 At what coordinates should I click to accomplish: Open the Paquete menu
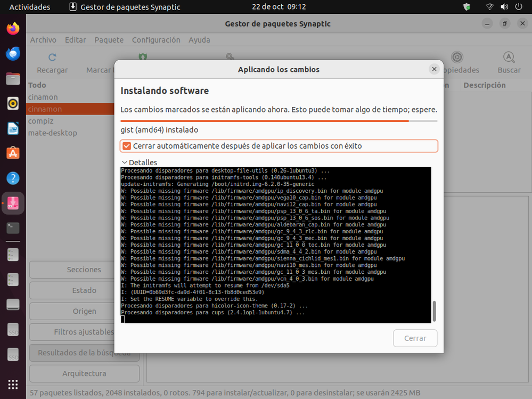[109, 40]
